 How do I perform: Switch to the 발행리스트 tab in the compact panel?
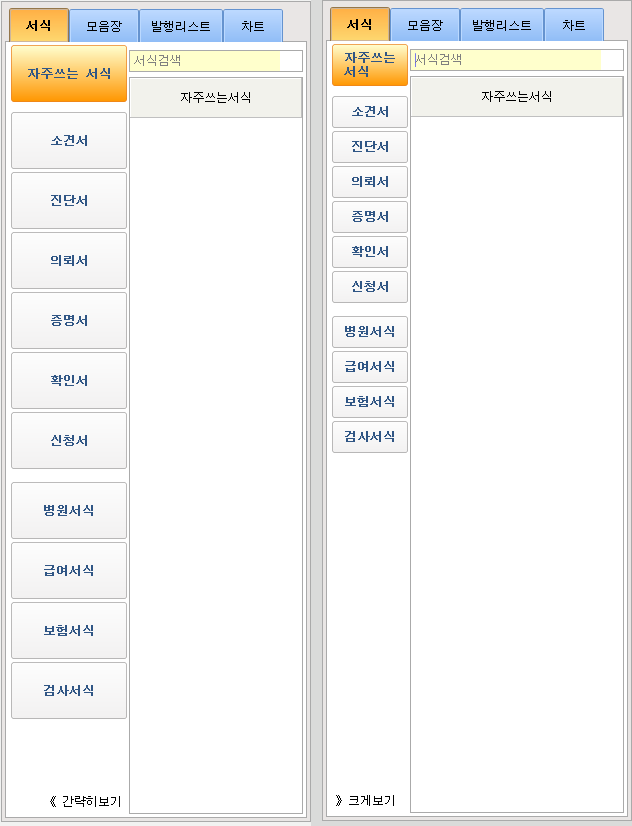(502, 25)
